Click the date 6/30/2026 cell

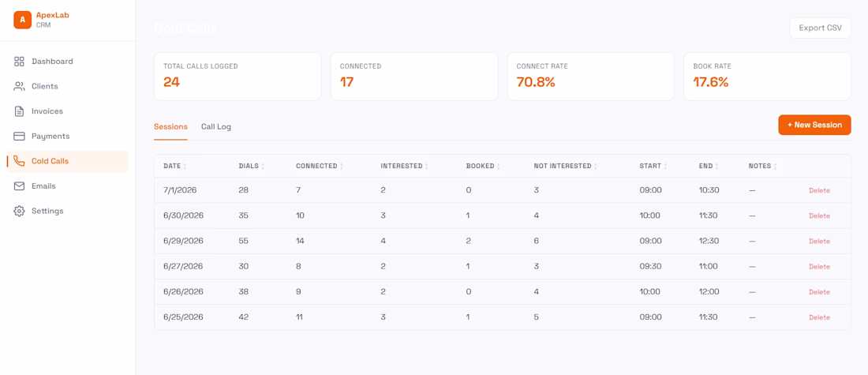coord(183,216)
